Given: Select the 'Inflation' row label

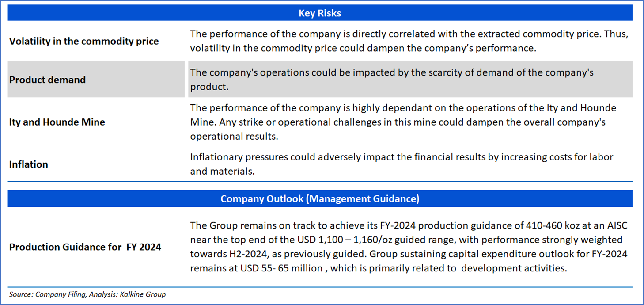Looking at the screenshot, I should 29,164.
